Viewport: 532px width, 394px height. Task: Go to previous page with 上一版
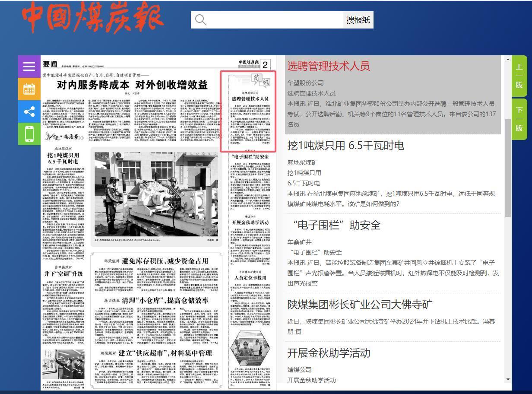tap(519, 76)
